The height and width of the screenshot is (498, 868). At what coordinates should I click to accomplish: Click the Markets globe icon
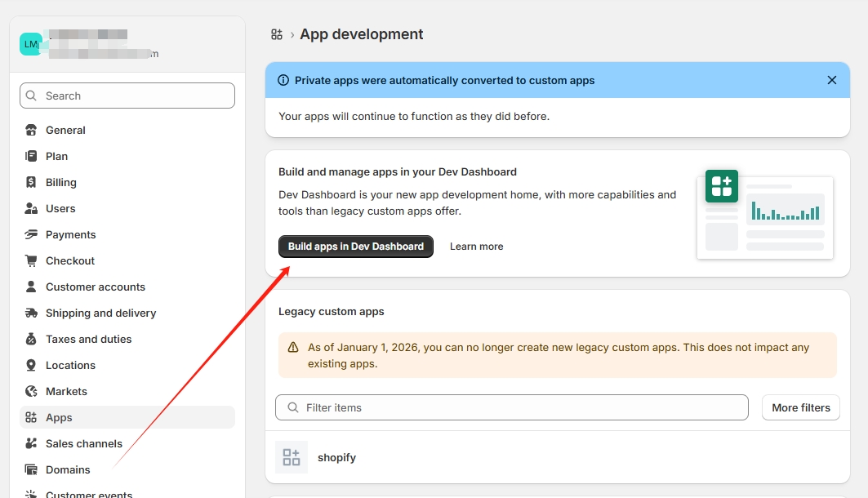31,392
